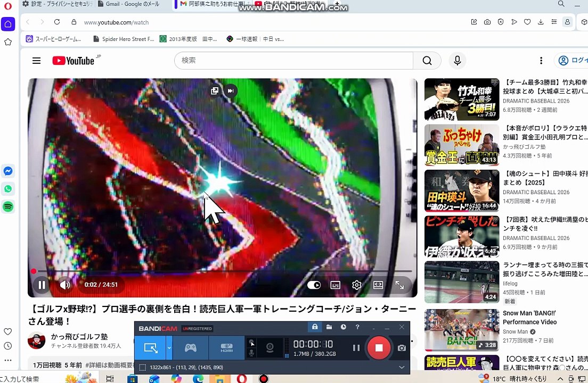Pause the YouTube video
The image size is (588, 383).
point(42,285)
